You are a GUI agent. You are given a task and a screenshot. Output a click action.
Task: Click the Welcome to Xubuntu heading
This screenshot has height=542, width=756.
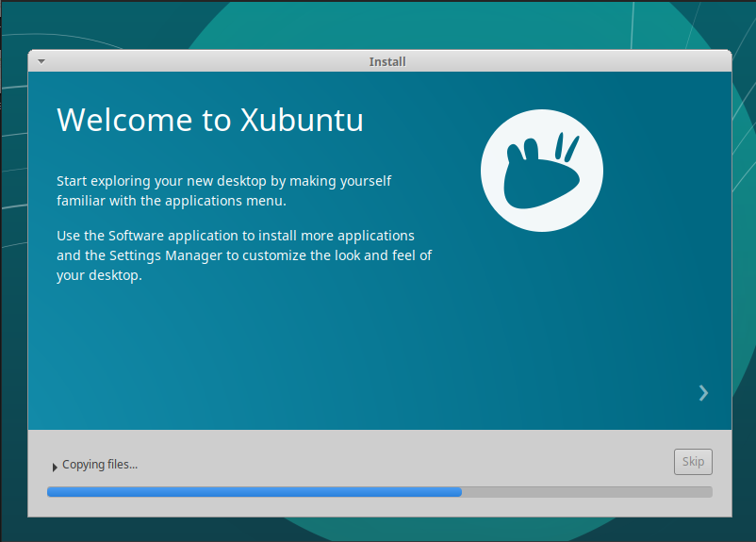pos(209,120)
